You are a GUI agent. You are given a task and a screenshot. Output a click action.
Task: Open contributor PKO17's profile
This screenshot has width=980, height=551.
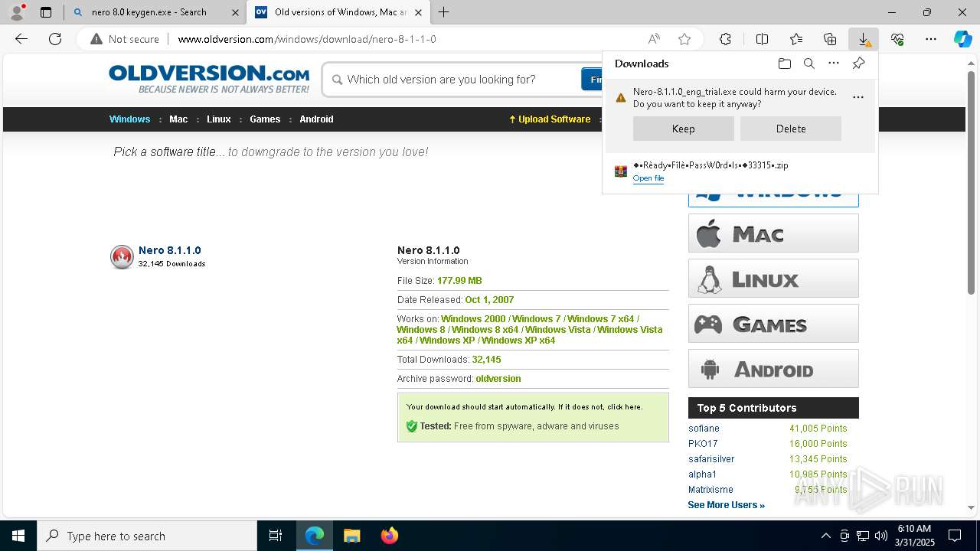pyautogui.click(x=703, y=444)
